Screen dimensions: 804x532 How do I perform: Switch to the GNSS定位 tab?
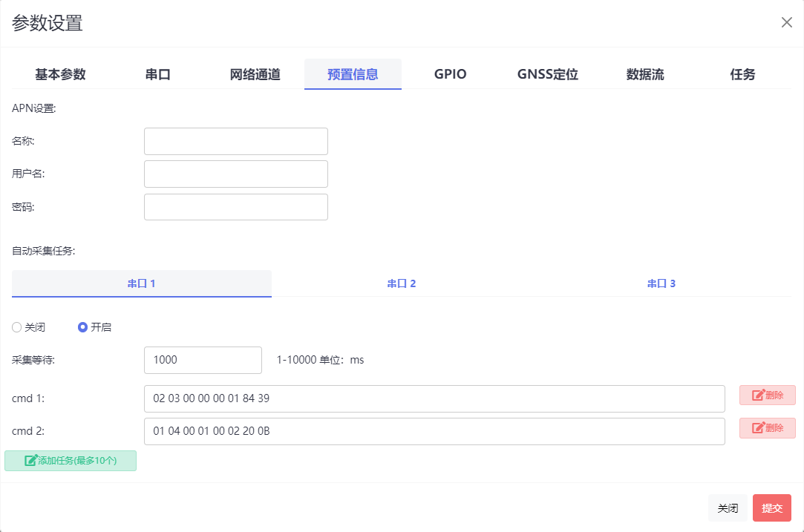coord(547,74)
